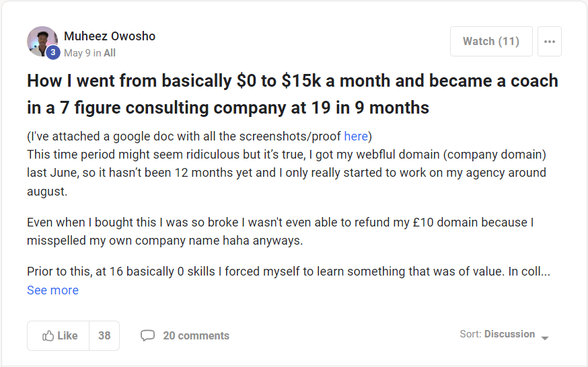Screen dimensions: 588x367
Task: Click the May 9 post date
Action: (77, 53)
